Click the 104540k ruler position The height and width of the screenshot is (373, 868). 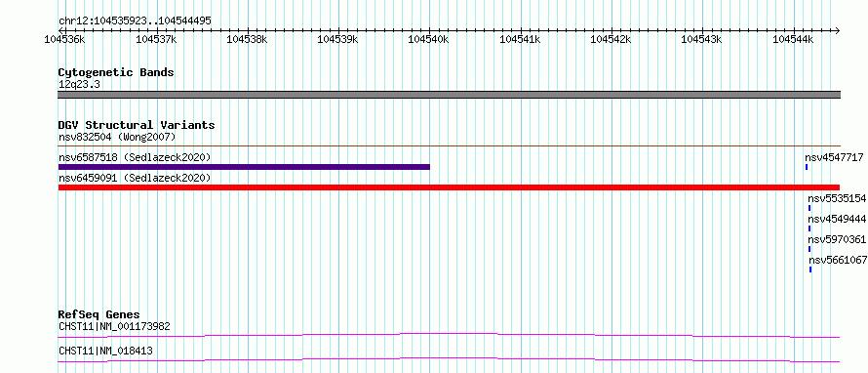[429, 40]
